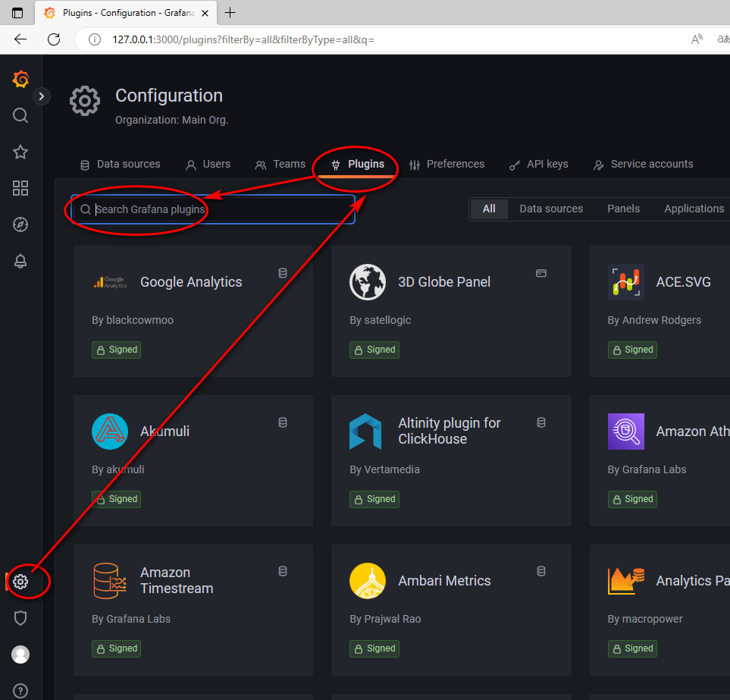Image resolution: width=730 pixels, height=700 pixels.
Task: Click the data source icon on Ambari Metrics card
Action: tap(541, 572)
